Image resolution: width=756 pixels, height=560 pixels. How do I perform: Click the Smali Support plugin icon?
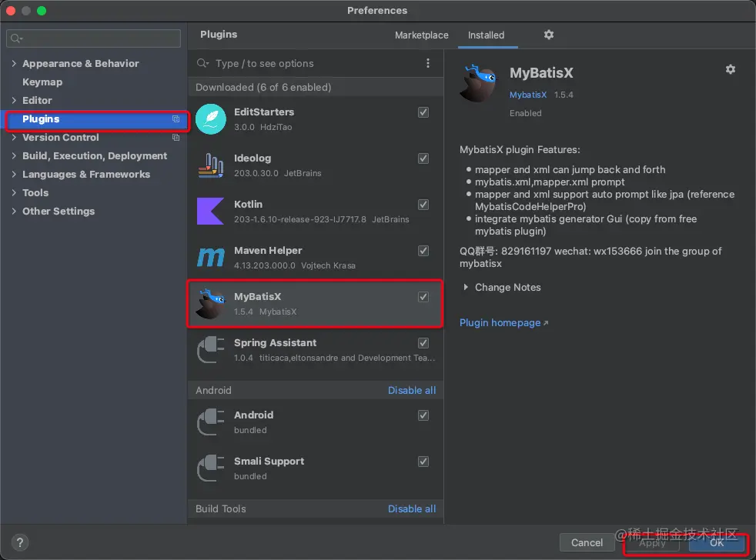coord(211,468)
